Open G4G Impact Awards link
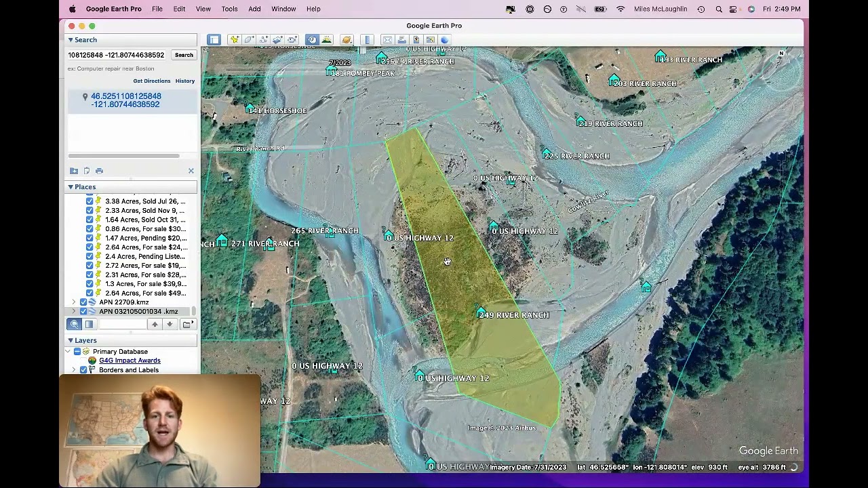This screenshot has width=868, height=488. (x=130, y=361)
